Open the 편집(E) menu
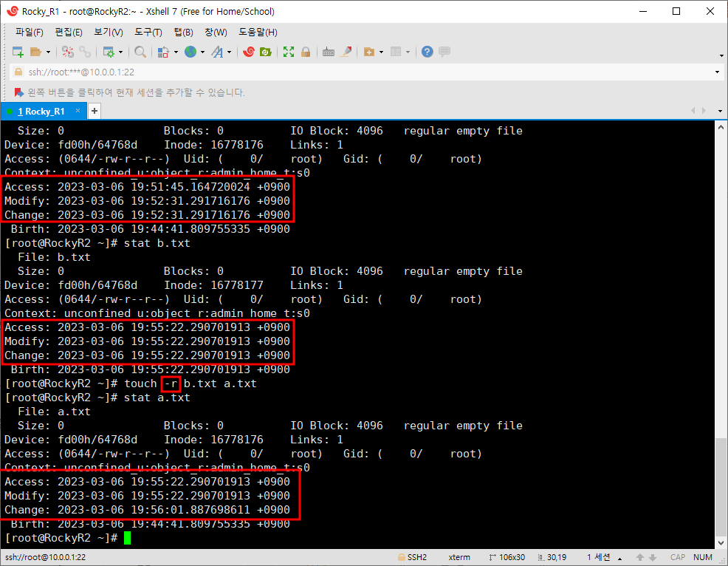Screen dimensions: 728x566 point(68,32)
